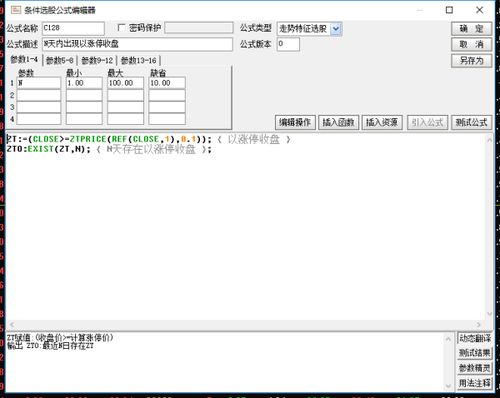Screen dimensions: 500x398
Task: Click the parameter 2 default field
Action: (167, 95)
